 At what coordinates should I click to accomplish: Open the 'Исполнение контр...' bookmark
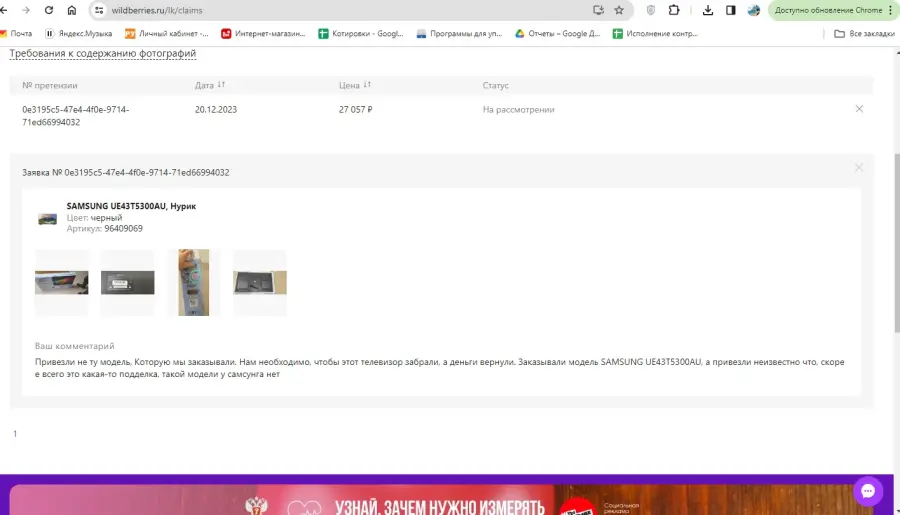[x=655, y=34]
